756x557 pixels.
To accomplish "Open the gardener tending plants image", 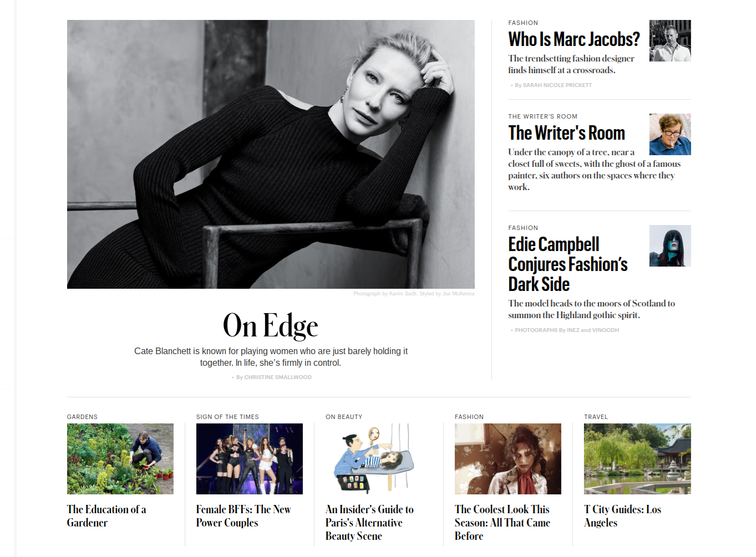I will coord(120,459).
